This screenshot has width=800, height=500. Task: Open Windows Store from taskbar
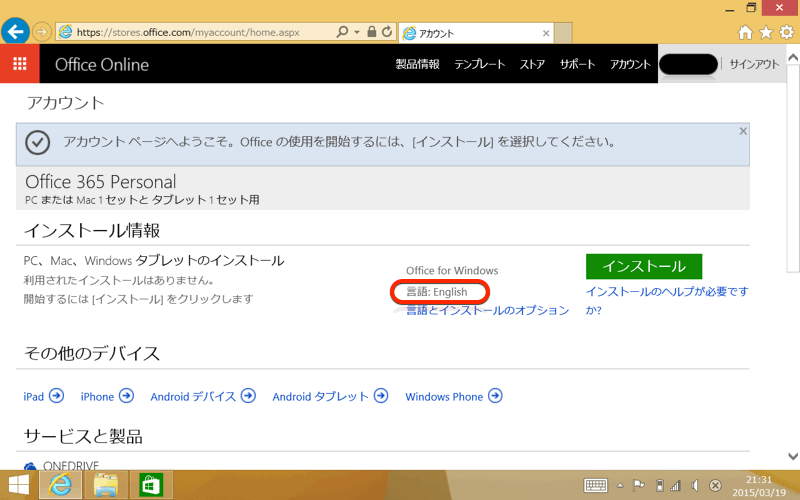point(152,485)
